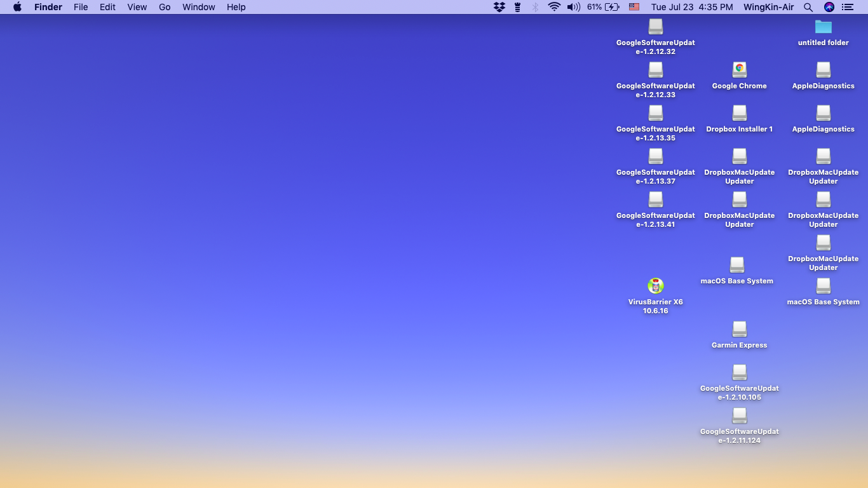Image resolution: width=868 pixels, height=488 pixels.
Task: Select the untitled folder on the desktop
Action: point(824,27)
